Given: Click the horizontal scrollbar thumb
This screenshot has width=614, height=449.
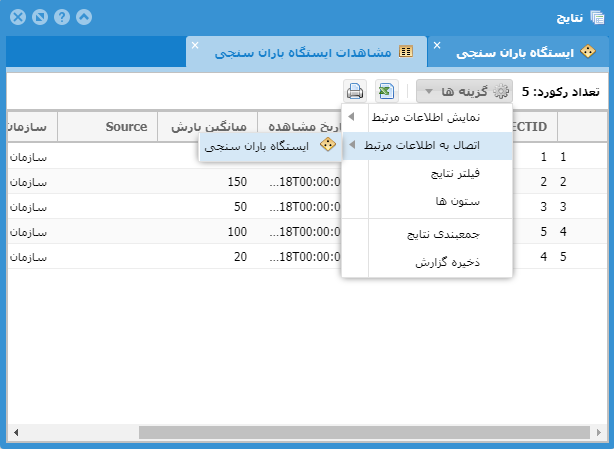Looking at the screenshot, I should [x=364, y=433].
